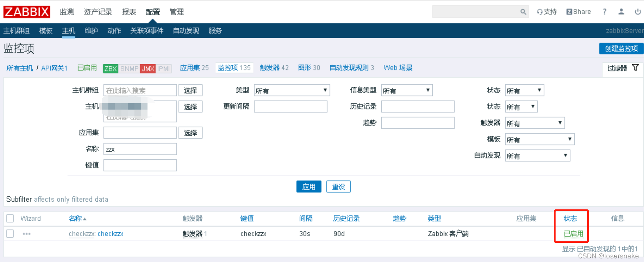Viewport: 644px width, 262px height.
Task: Open the 监控项 135 tab
Action: tap(234, 68)
